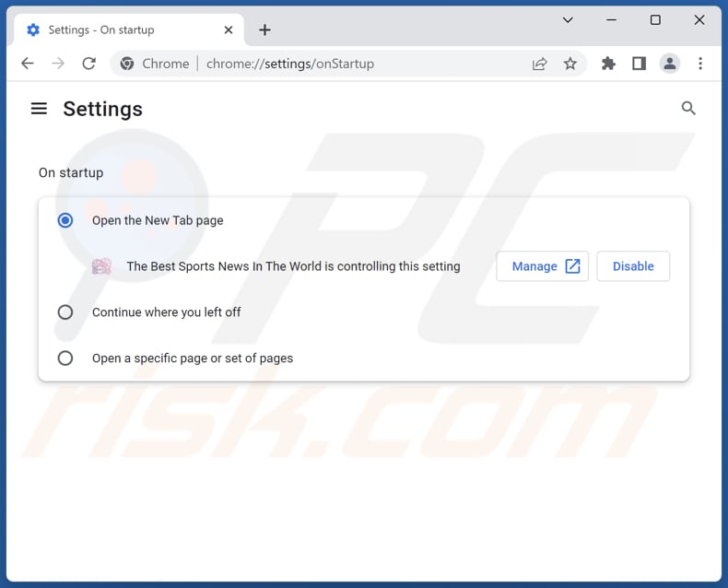Open a new tab with plus button
Image resolution: width=728 pixels, height=588 pixels.
click(264, 30)
